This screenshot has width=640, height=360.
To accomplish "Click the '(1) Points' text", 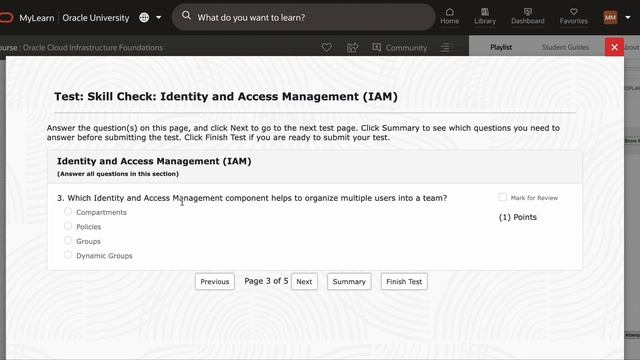I will click(518, 217).
